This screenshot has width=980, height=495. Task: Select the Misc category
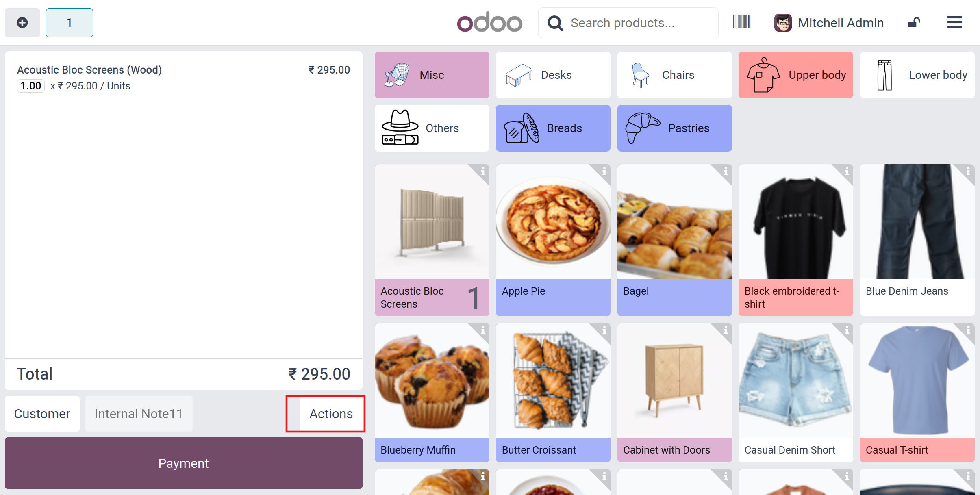(x=432, y=75)
